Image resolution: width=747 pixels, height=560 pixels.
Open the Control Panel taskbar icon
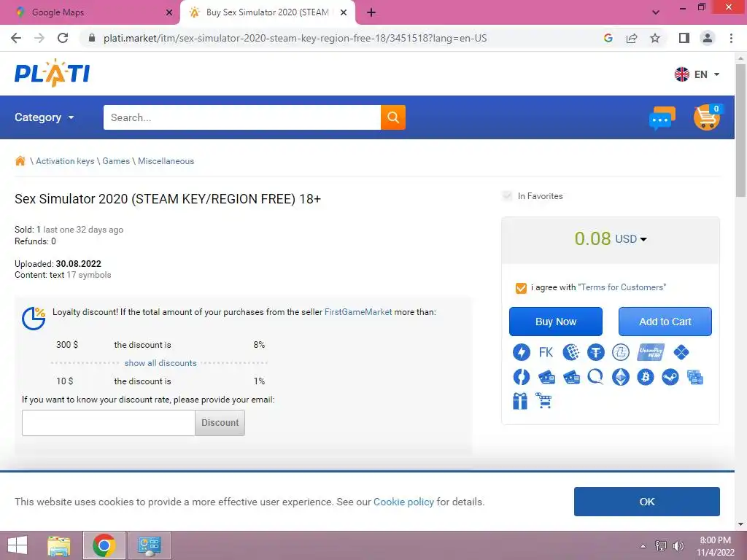click(149, 545)
